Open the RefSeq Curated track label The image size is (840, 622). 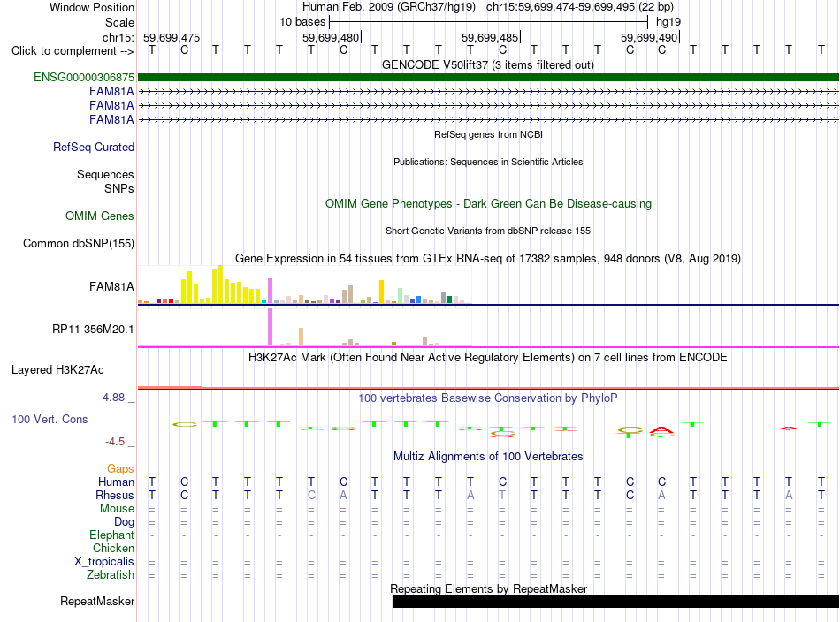click(x=94, y=148)
